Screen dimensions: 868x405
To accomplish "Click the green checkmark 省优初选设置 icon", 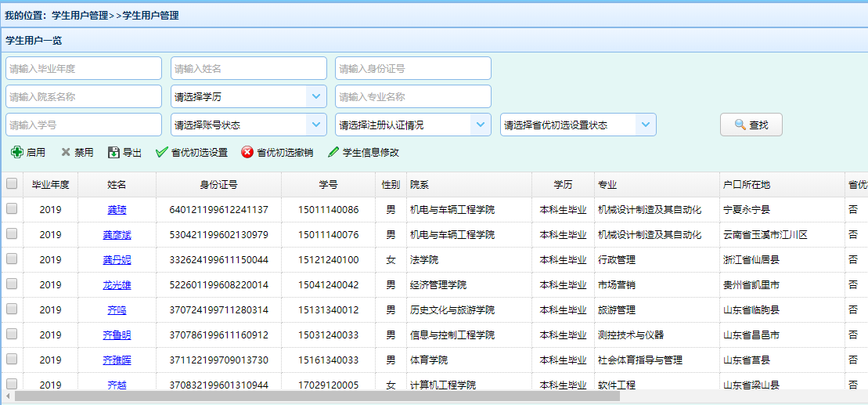I will (162, 153).
